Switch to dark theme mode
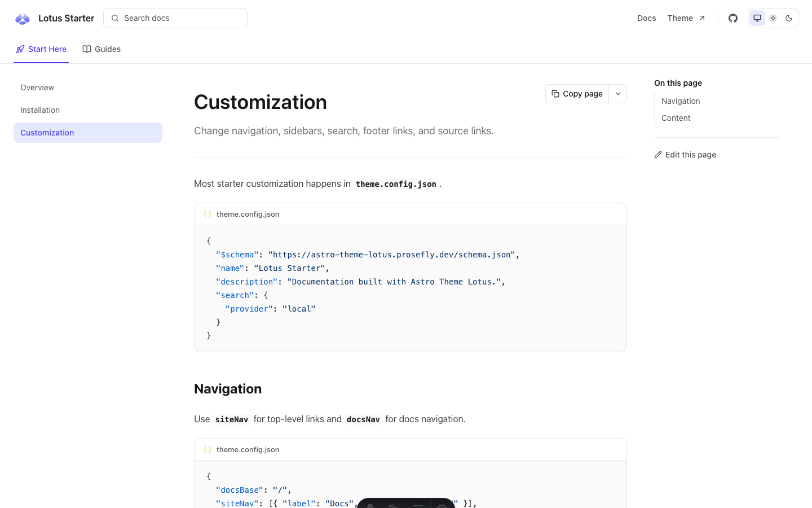This screenshot has width=812, height=508. click(789, 18)
